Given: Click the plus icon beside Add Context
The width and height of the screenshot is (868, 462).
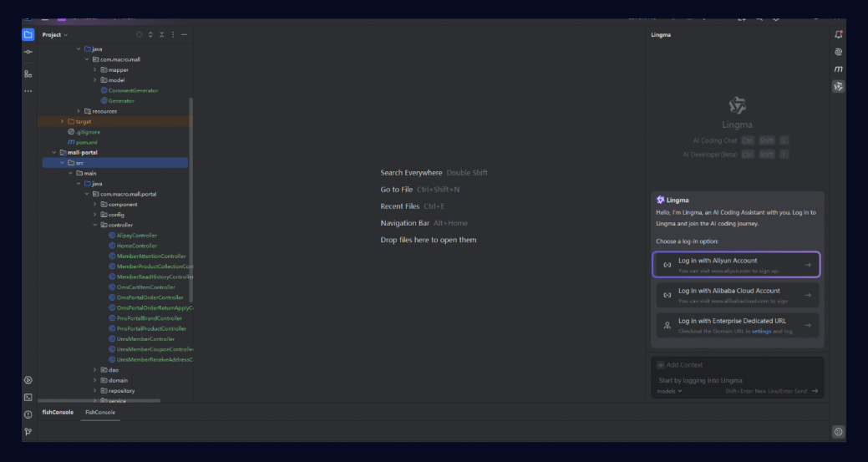Looking at the screenshot, I should (x=661, y=365).
